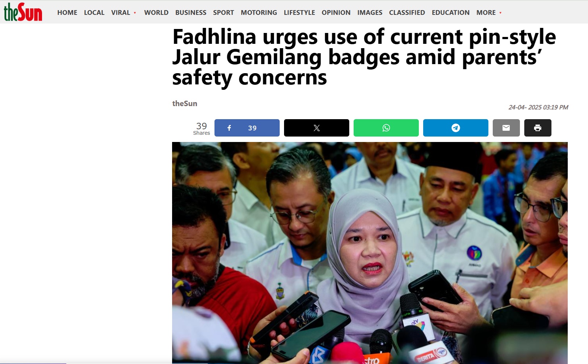Screen dimensions: 588x364
Task: Select MOTORING in navigation bar
Action: click(x=259, y=13)
